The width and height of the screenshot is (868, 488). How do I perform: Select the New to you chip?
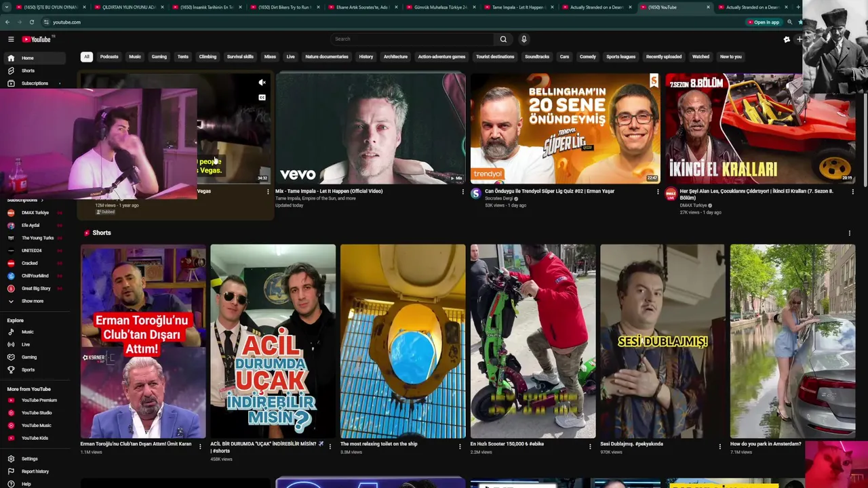coord(730,57)
